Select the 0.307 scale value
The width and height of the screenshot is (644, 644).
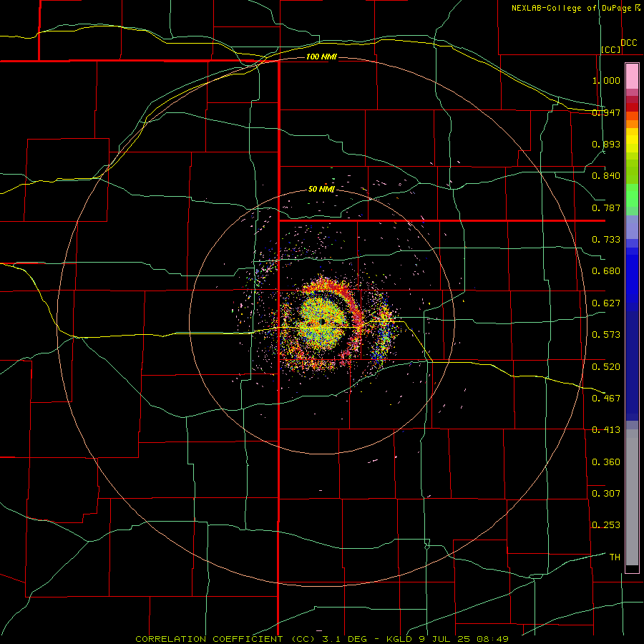click(606, 494)
